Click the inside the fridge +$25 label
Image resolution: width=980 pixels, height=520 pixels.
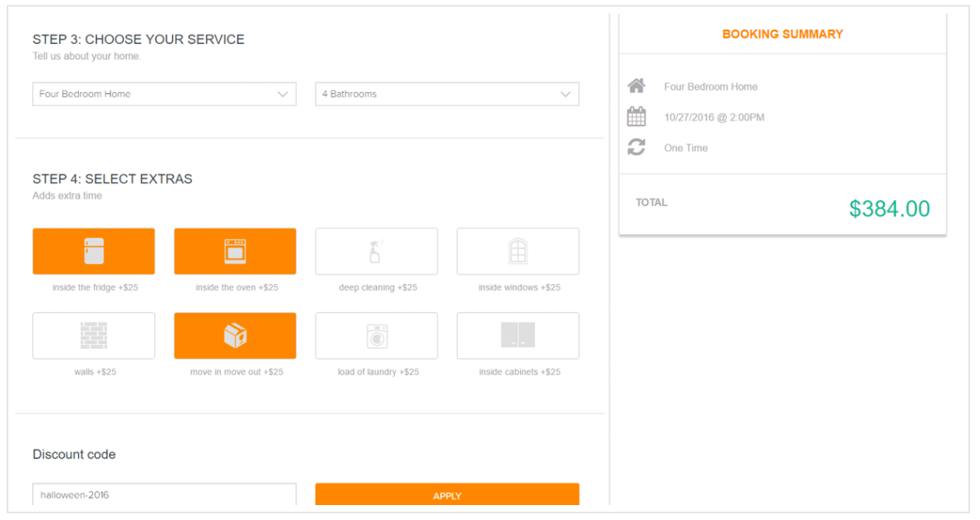(95, 287)
